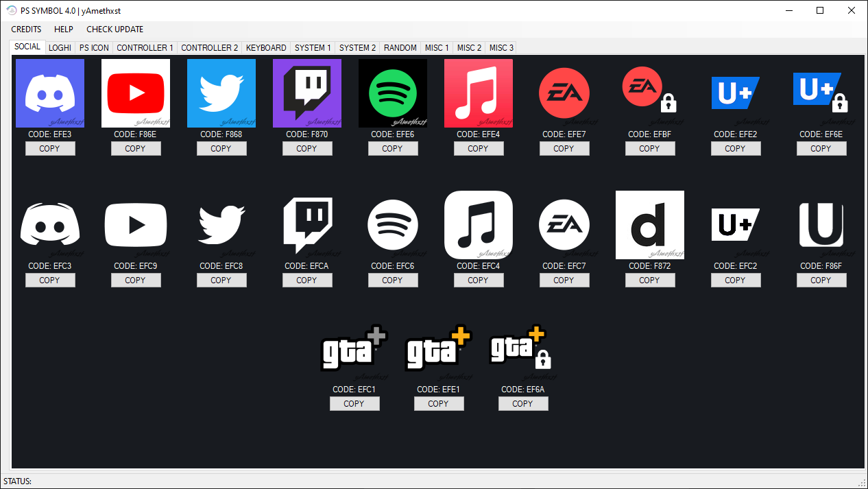Copy code EFE3 for Discord
This screenshot has height=489, width=868.
tap(50, 148)
